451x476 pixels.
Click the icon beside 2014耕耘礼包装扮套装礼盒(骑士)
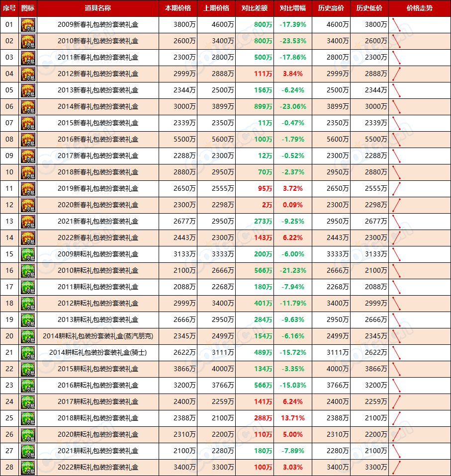click(x=28, y=353)
